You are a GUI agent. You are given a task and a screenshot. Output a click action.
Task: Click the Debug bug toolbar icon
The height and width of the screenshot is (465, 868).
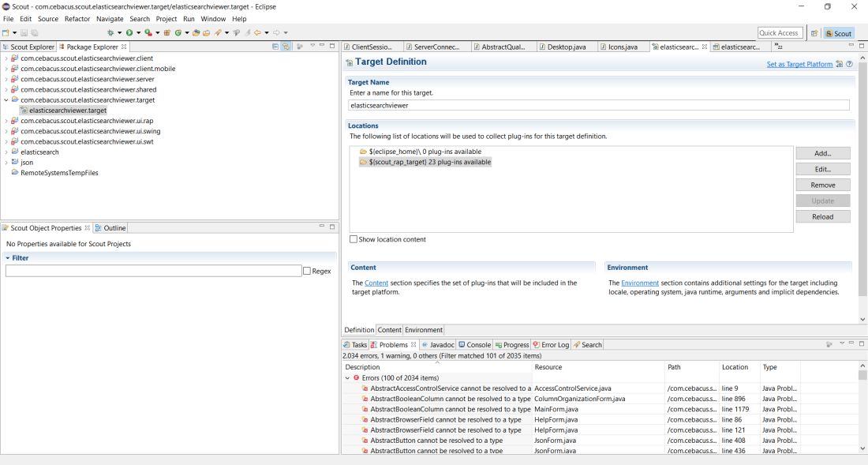click(x=110, y=32)
